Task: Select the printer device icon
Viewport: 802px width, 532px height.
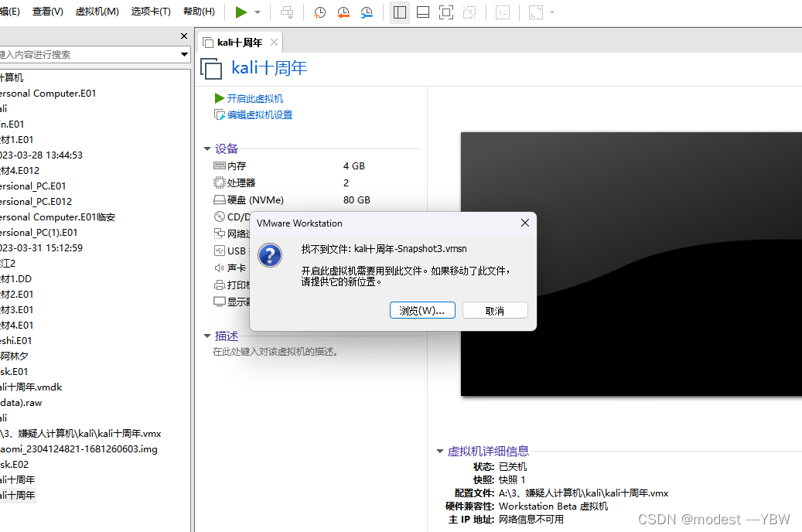Action: (x=220, y=285)
